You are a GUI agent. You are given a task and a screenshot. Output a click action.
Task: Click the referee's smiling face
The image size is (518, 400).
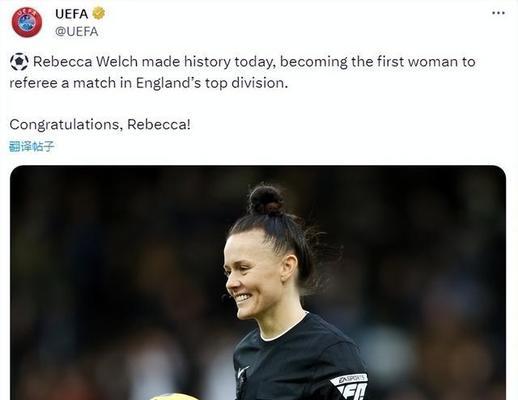(253, 275)
